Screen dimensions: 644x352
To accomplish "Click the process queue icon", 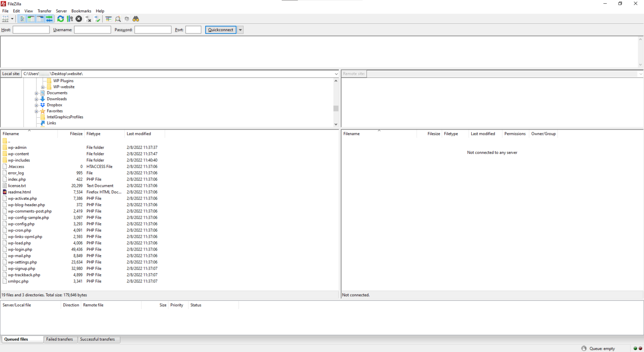I will (70, 19).
